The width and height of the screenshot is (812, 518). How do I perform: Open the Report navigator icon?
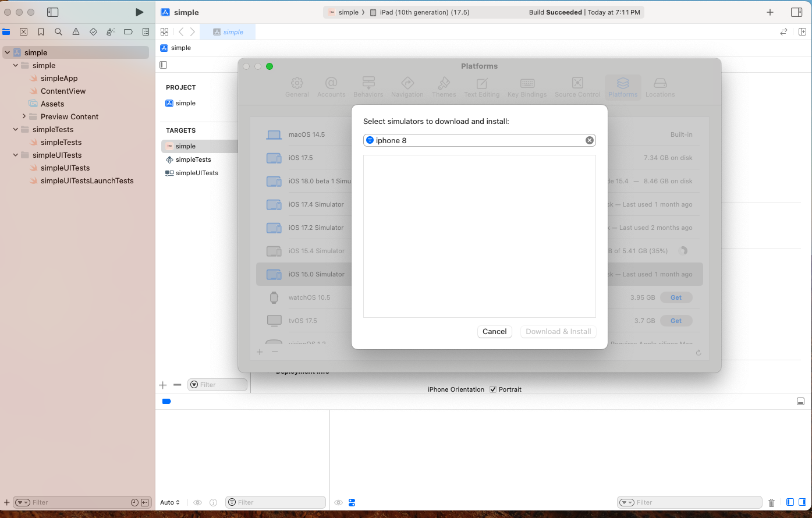[146, 32]
